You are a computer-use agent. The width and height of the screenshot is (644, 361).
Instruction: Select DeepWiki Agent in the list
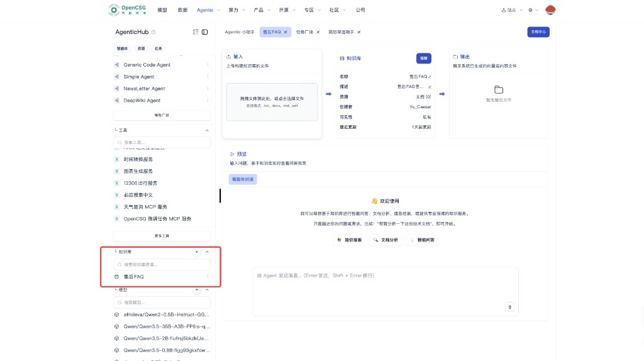(x=142, y=101)
